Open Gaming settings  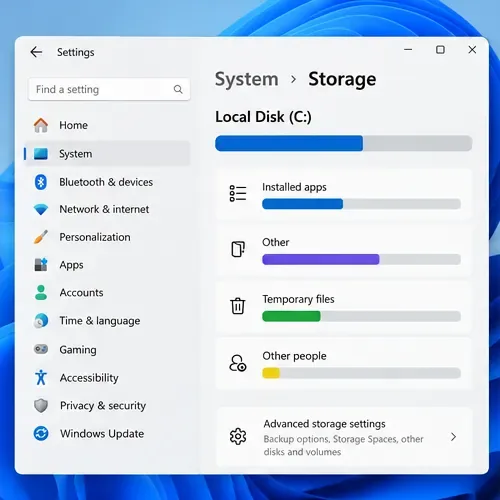108,349
